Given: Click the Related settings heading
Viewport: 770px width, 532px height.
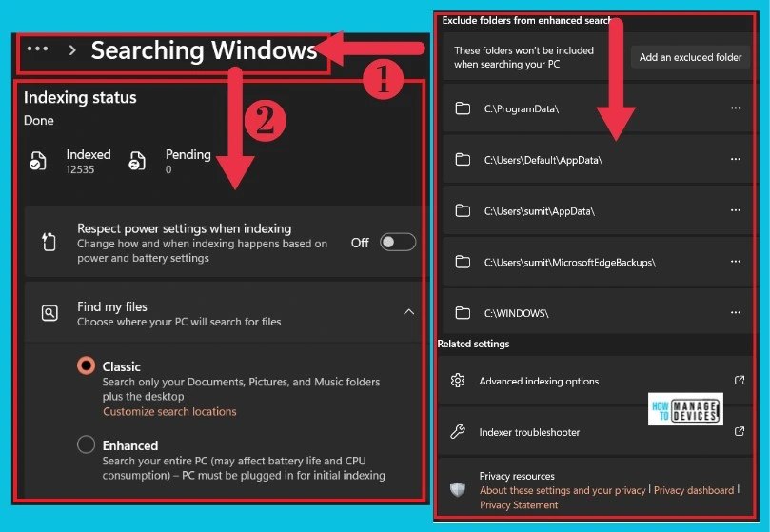Looking at the screenshot, I should (473, 344).
